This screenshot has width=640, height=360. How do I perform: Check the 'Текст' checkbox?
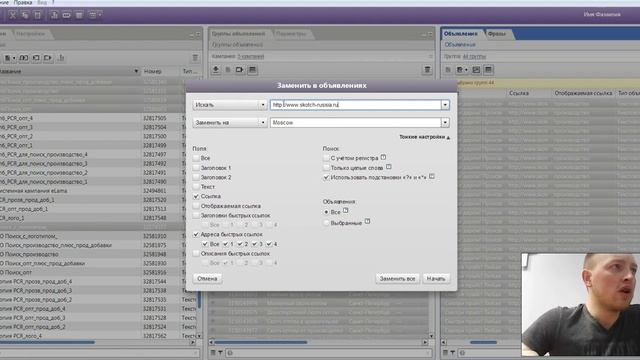[x=196, y=187]
